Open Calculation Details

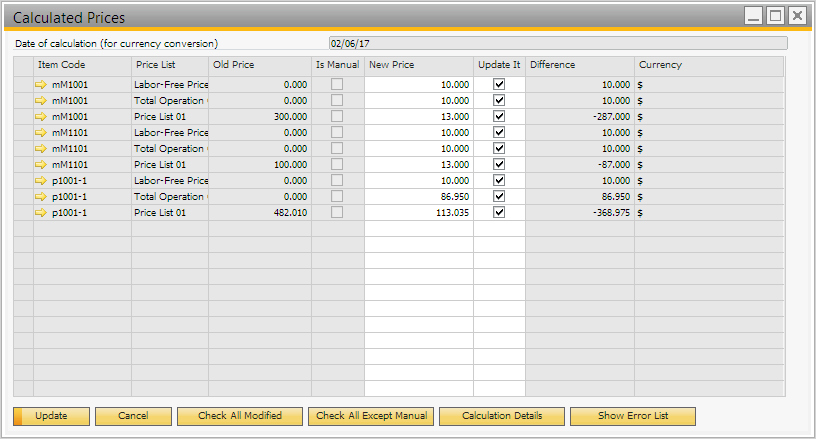(x=502, y=416)
